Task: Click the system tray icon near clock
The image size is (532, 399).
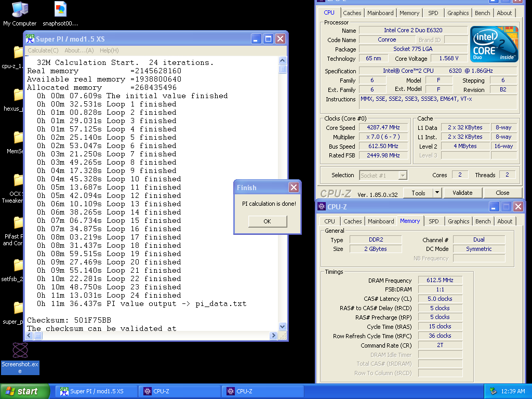Action: click(x=494, y=391)
